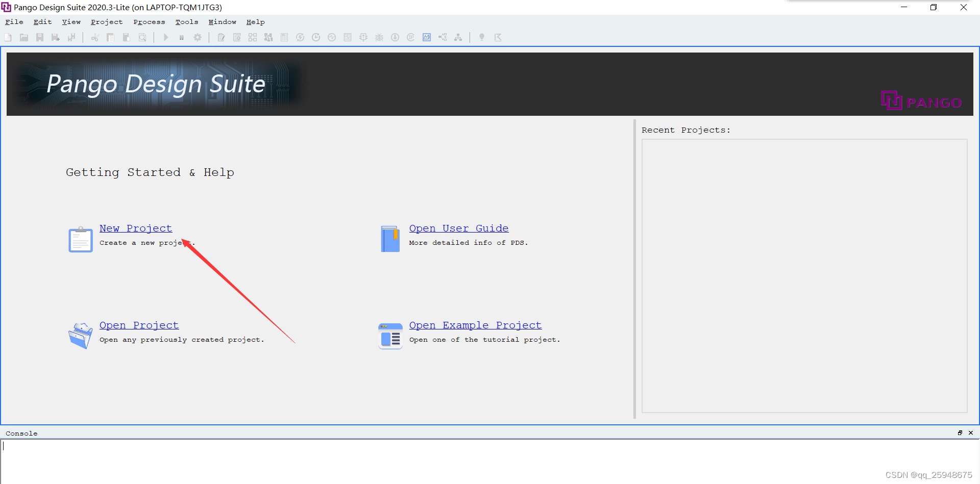Viewport: 980px width, 484px height.
Task: Click inside the Console text area
Action: (490, 461)
